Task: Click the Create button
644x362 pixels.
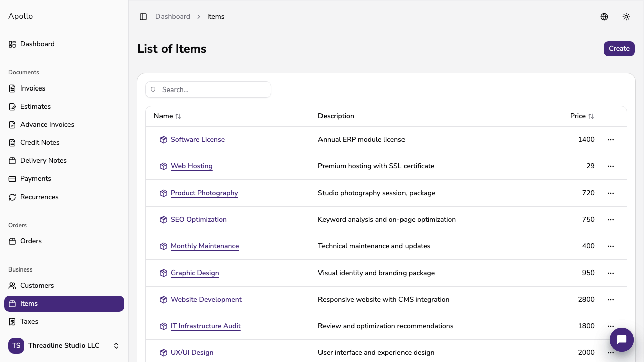Action: coord(619,49)
